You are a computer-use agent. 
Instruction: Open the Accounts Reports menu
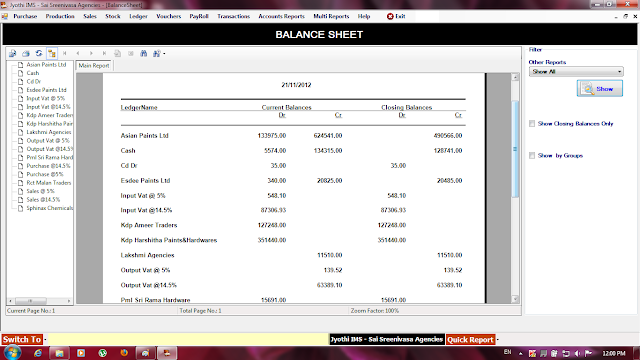[281, 16]
